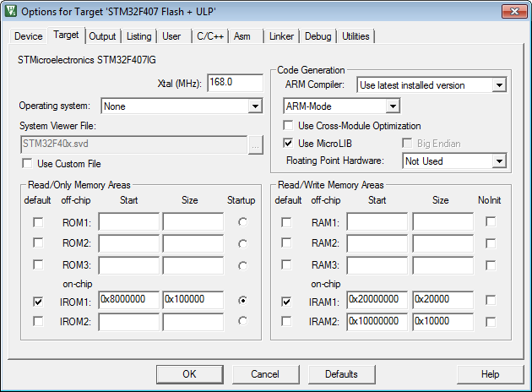
Task: Click the RAM3 Start field
Action: pyautogui.click(x=377, y=265)
